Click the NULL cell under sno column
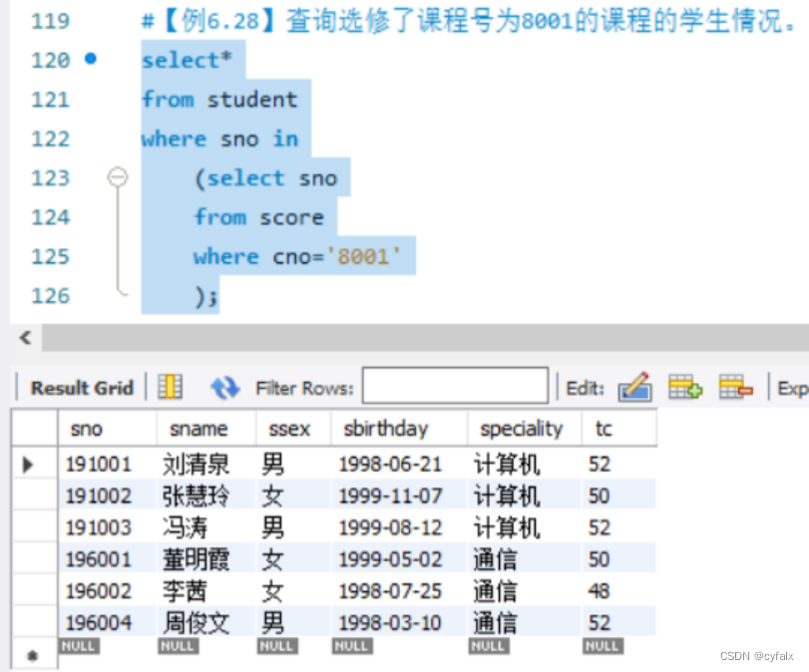This screenshot has height=672, width=809. (x=79, y=646)
